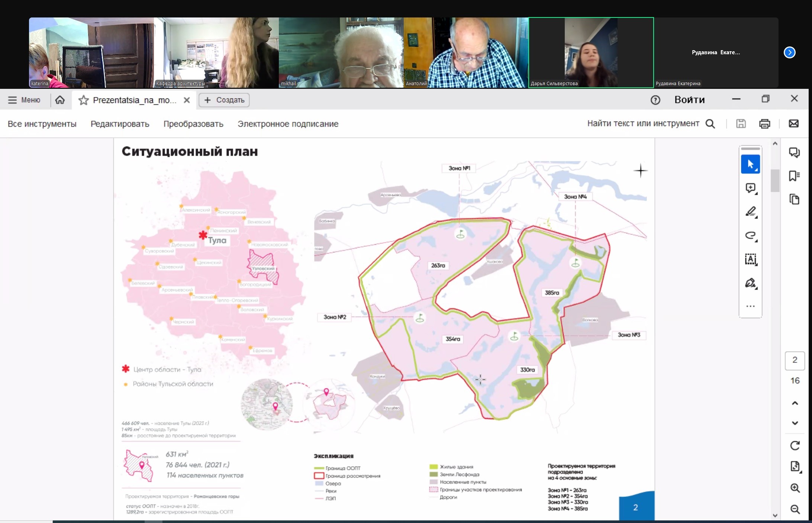Click the print document icon
This screenshot has height=523, width=812.
pyautogui.click(x=764, y=124)
